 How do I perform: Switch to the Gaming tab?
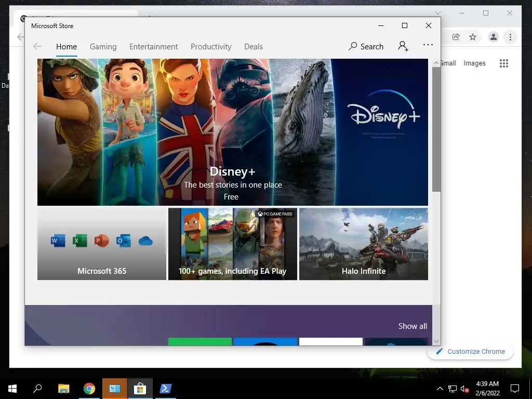coord(103,46)
